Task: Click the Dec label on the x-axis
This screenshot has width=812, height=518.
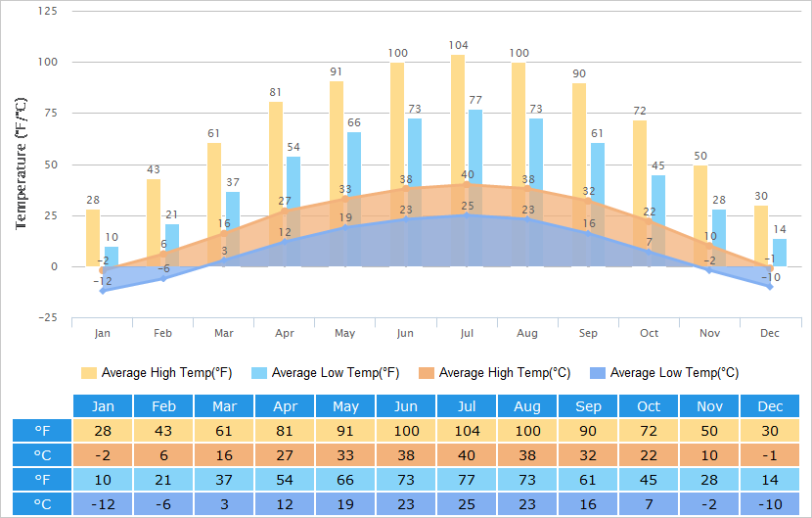Action: (770, 333)
